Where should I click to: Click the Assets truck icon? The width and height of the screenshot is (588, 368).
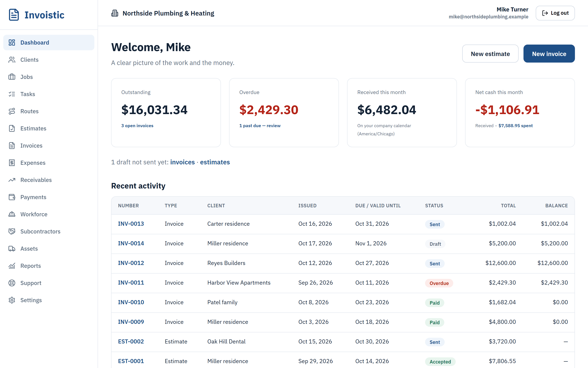coord(12,248)
